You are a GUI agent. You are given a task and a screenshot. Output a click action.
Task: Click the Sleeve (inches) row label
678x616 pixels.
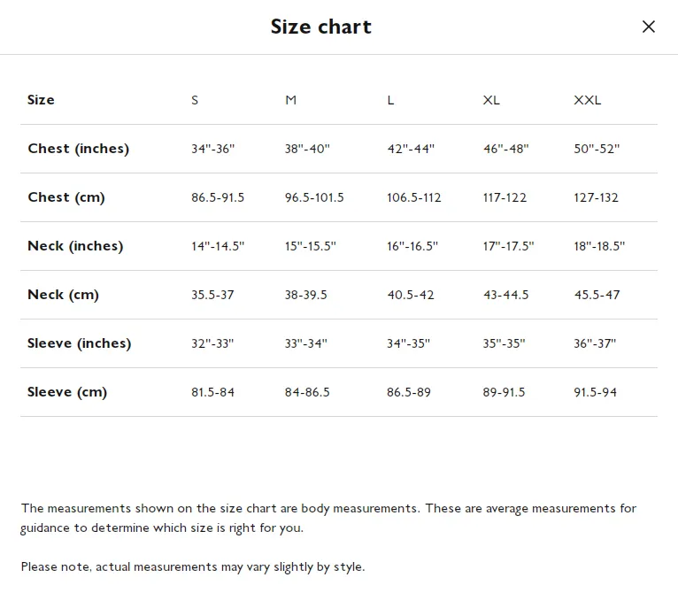[79, 343]
